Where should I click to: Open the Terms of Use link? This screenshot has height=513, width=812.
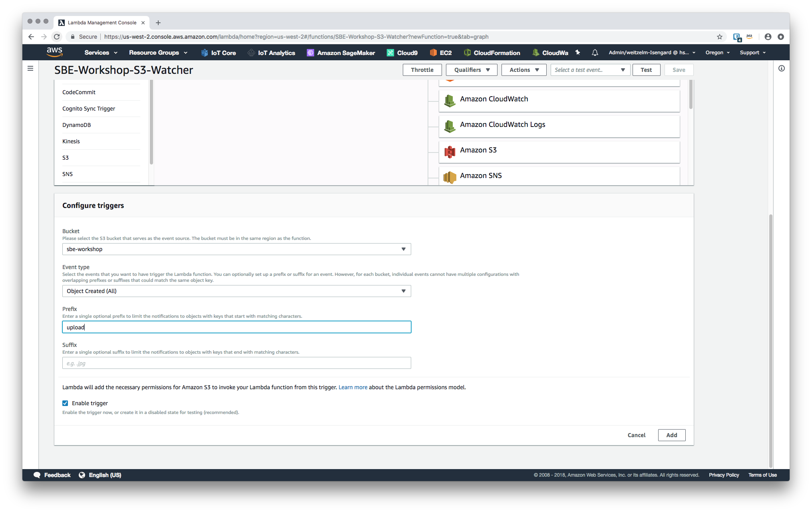click(x=762, y=475)
